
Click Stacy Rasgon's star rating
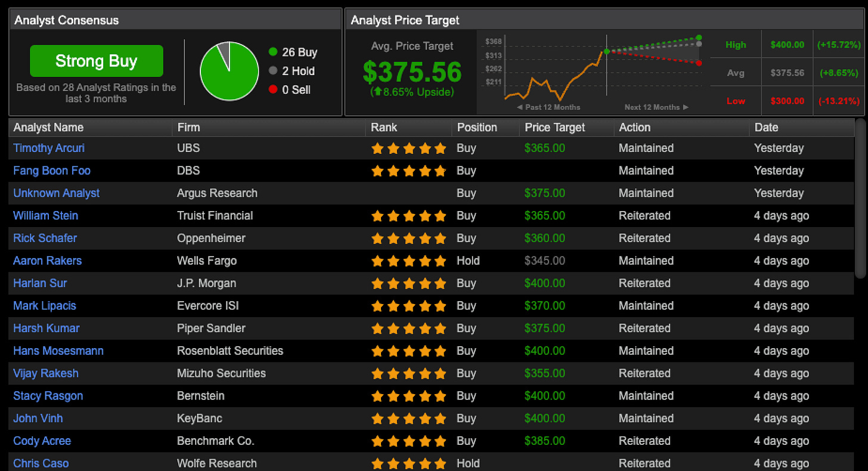pos(408,396)
